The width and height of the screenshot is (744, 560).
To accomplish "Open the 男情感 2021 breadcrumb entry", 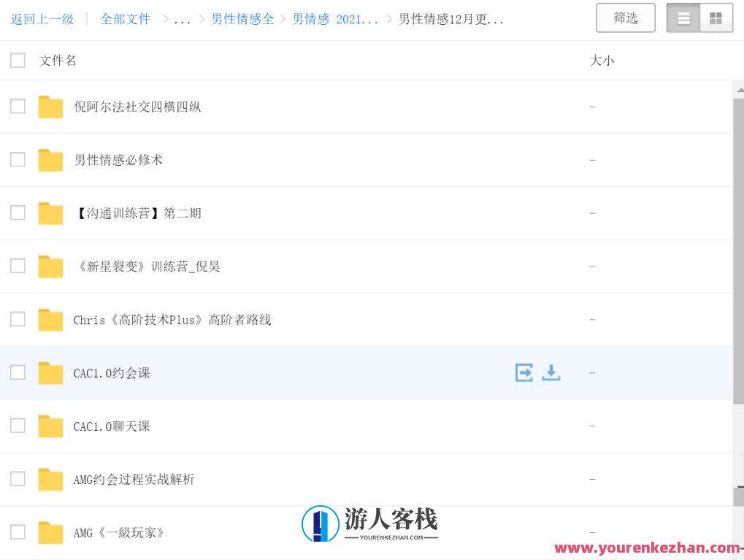I will [332, 18].
